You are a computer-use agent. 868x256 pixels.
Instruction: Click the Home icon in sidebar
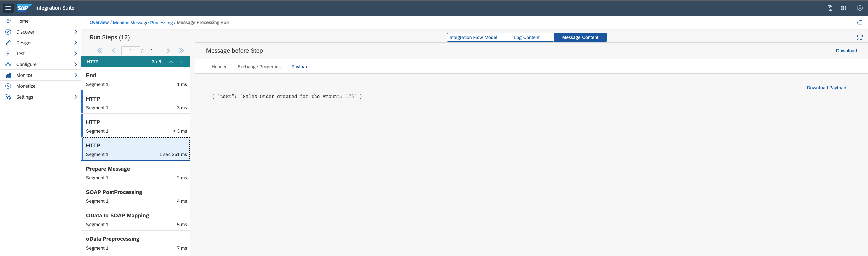[8, 21]
